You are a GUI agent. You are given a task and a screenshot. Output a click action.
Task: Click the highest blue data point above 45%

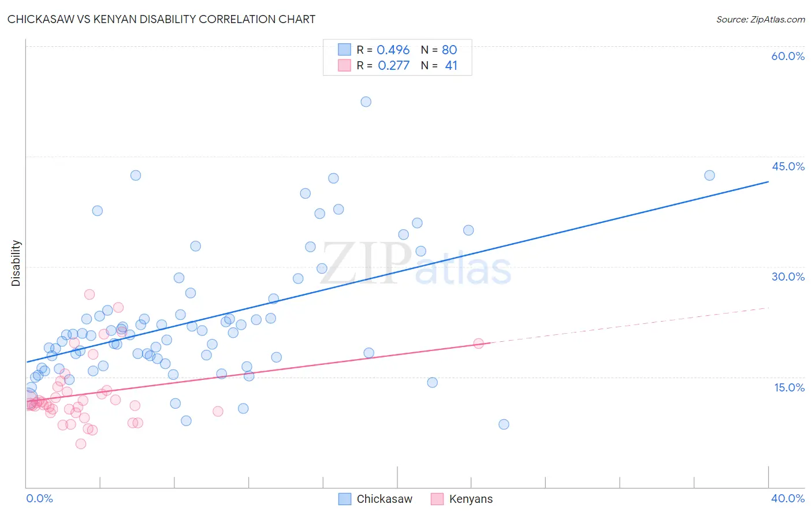366,102
